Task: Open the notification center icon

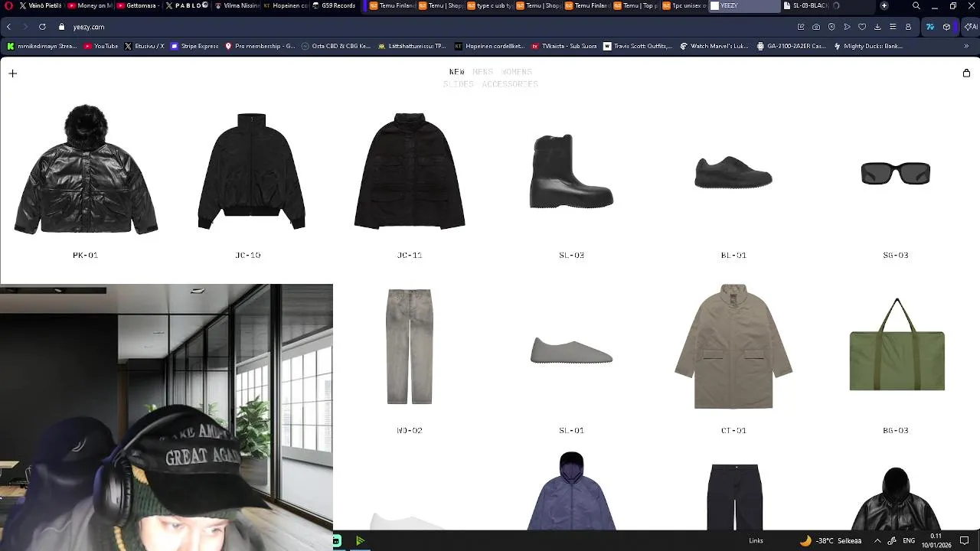Action: (x=965, y=540)
